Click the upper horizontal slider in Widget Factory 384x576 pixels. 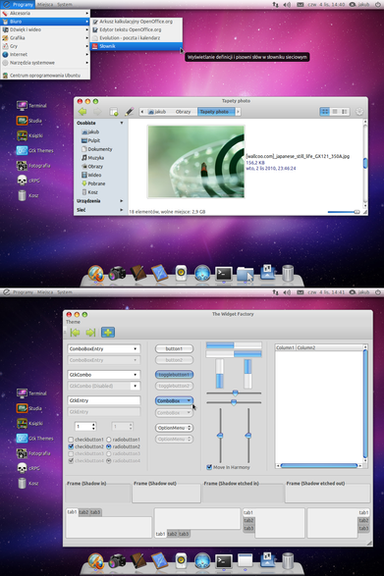pos(234,393)
